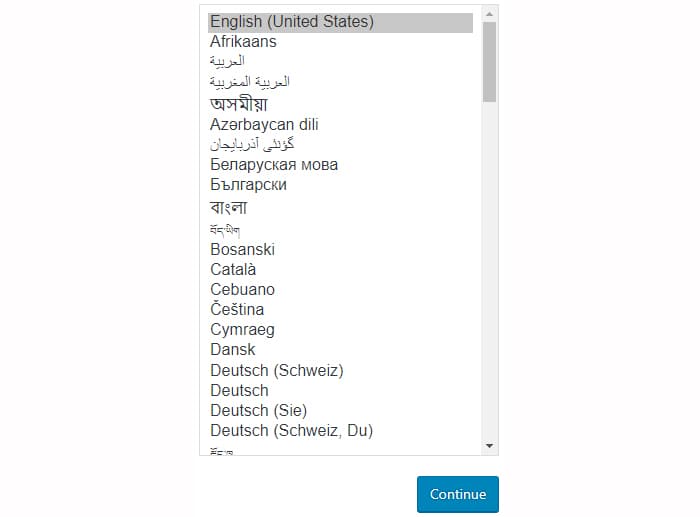Image resolution: width=700 pixels, height=517 pixels.
Task: Select plain Deutsch option
Action: tap(340, 391)
